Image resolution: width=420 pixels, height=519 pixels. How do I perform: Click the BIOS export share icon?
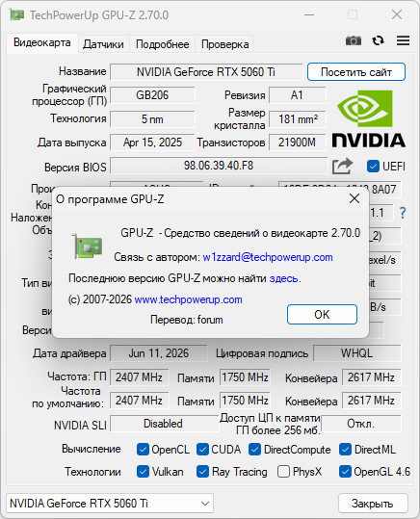342,167
